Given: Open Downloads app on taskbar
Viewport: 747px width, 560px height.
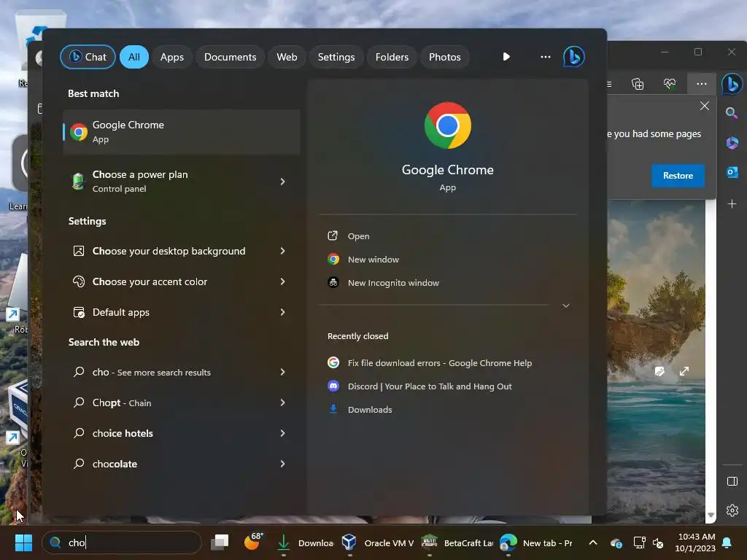Looking at the screenshot, I should pyautogui.click(x=305, y=542).
